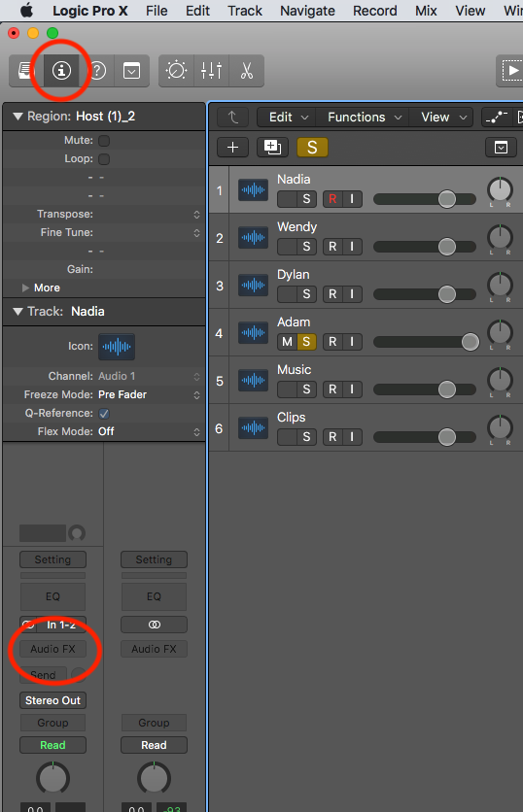Click the Adam track waveform icon
523x812 pixels.
point(253,333)
